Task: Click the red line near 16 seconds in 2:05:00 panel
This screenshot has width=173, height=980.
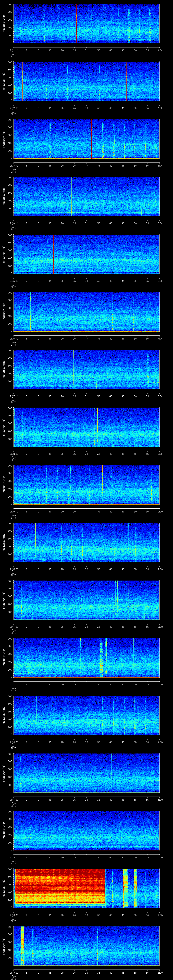Action: click(x=53, y=254)
